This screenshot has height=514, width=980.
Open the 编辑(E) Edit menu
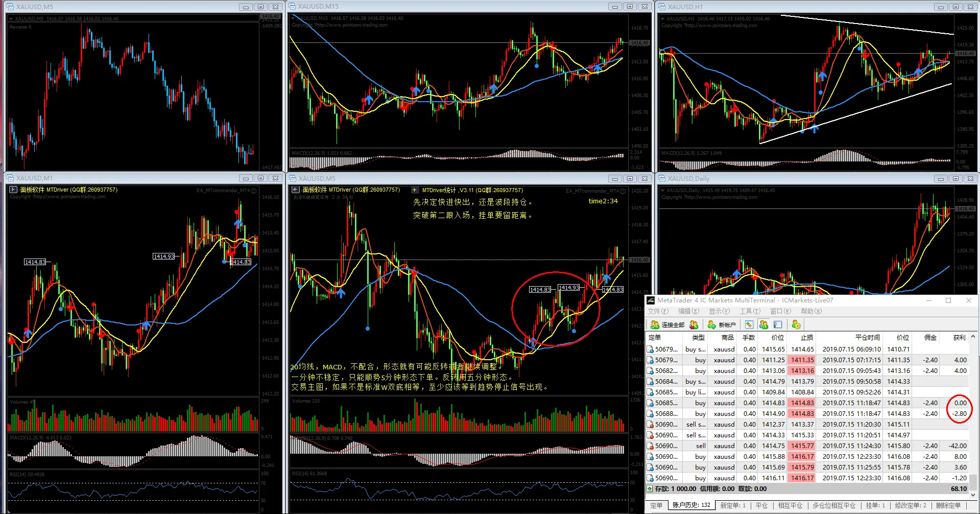point(688,311)
